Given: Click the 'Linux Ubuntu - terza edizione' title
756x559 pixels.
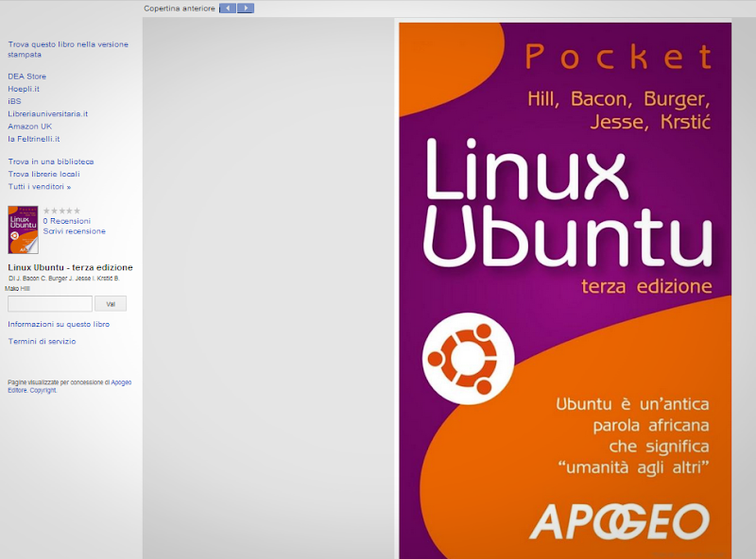Looking at the screenshot, I should [70, 267].
